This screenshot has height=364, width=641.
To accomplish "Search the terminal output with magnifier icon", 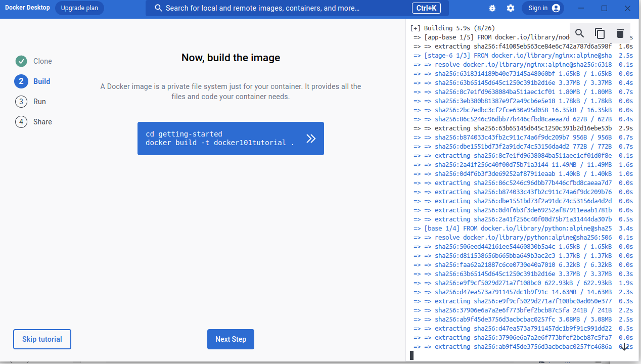I will pos(580,33).
